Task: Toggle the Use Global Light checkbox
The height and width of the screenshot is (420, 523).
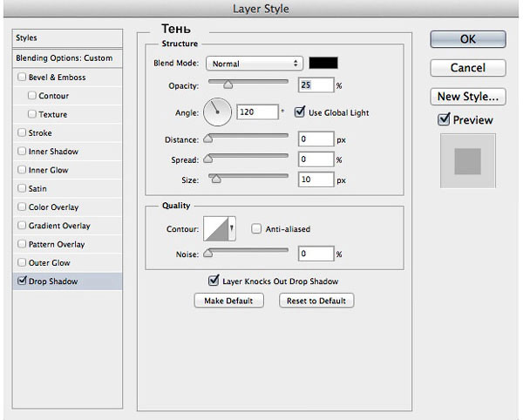Action: point(300,112)
